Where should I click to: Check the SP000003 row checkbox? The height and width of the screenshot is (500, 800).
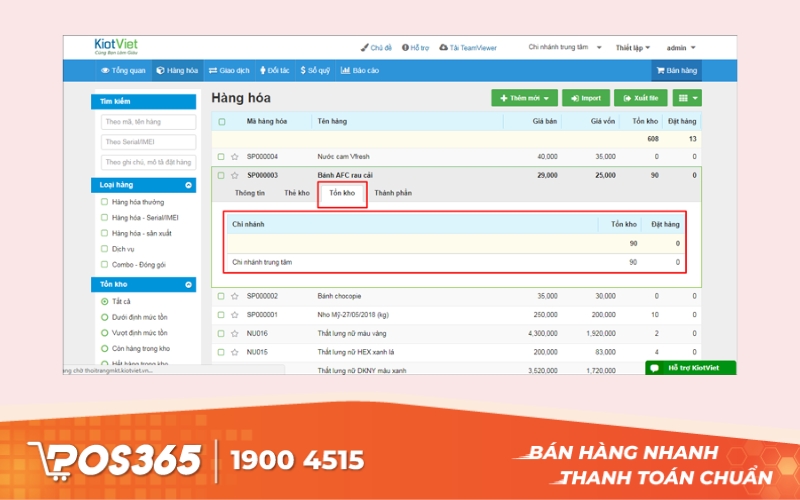point(221,176)
